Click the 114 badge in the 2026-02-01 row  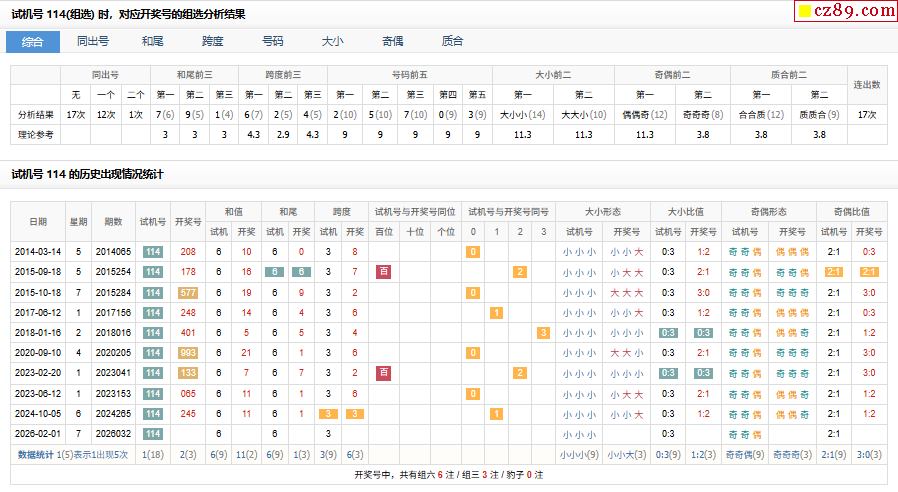152,434
